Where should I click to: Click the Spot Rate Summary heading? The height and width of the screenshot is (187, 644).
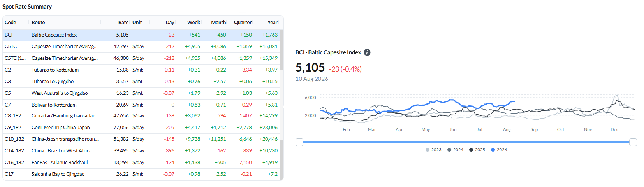[x=27, y=7]
